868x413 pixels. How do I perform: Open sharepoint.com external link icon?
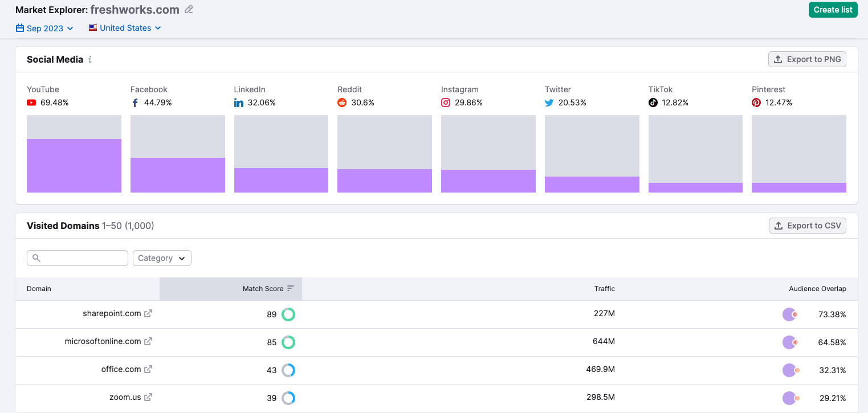148,313
